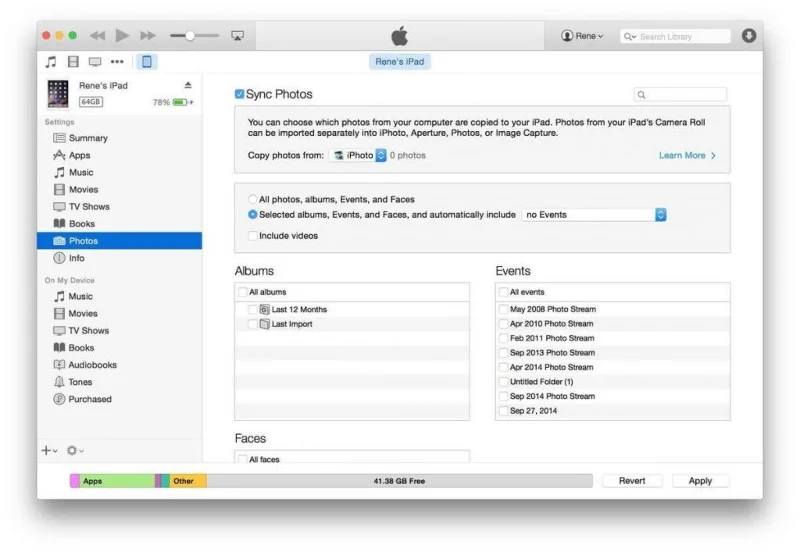800x552 pixels.
Task: Select All photos, albums, Events, and Faces
Action: click(252, 199)
